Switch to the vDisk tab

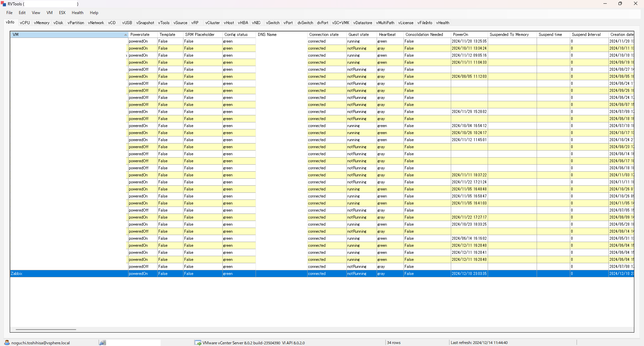coord(58,23)
